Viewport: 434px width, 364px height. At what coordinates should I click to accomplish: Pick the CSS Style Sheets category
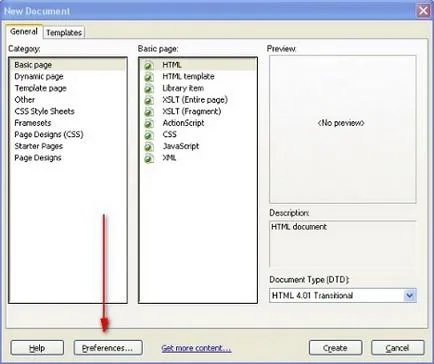[x=44, y=111]
